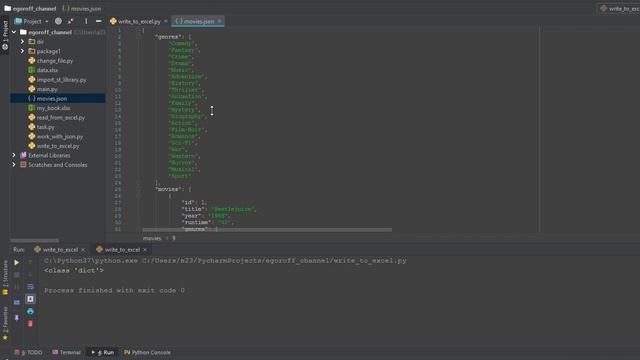Toggle the Run tool window button
Viewport: 640px width, 360px height.
pyautogui.click(x=103, y=352)
